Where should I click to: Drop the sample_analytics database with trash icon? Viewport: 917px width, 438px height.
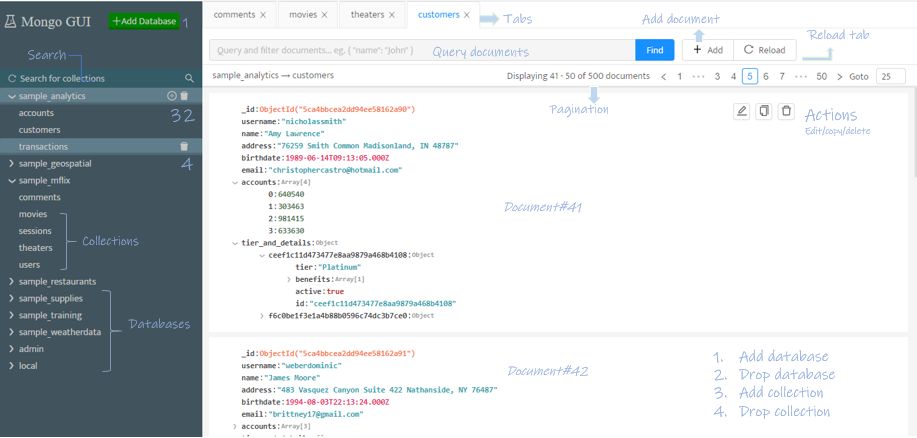184,96
